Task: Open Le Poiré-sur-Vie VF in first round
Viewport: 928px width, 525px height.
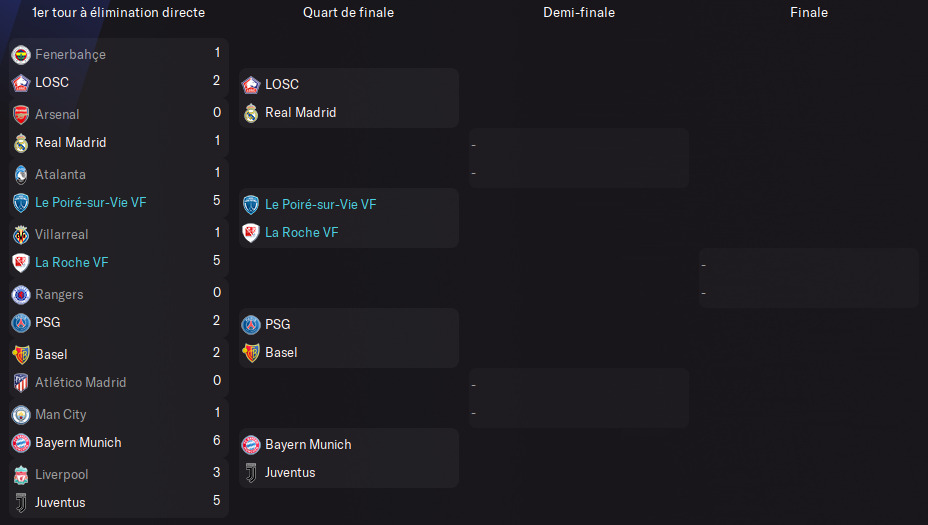Action: 91,202
